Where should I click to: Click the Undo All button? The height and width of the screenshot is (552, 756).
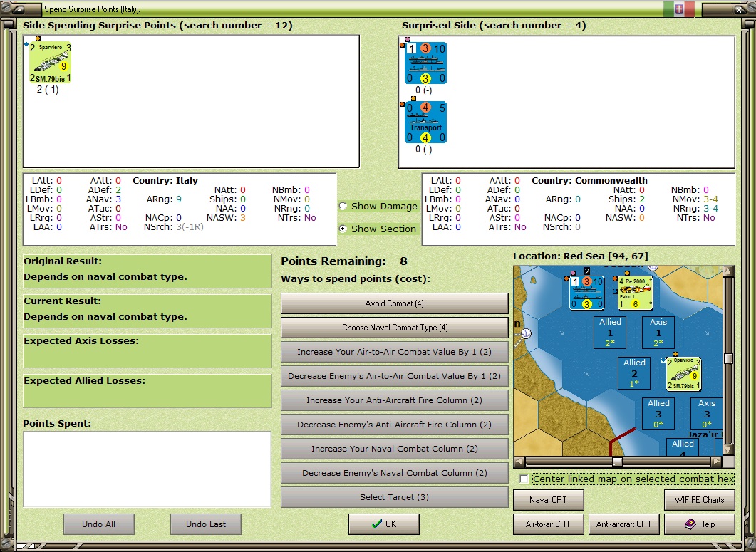99,524
